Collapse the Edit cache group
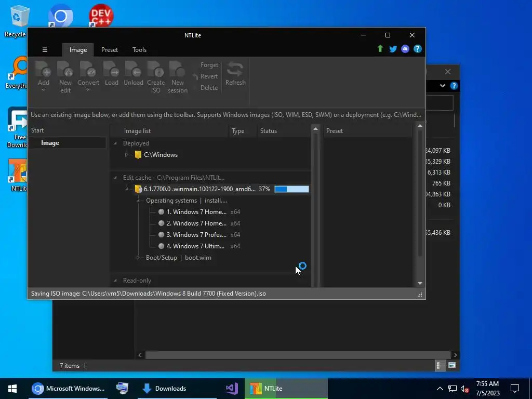Image resolution: width=532 pixels, height=399 pixels. tap(115, 178)
